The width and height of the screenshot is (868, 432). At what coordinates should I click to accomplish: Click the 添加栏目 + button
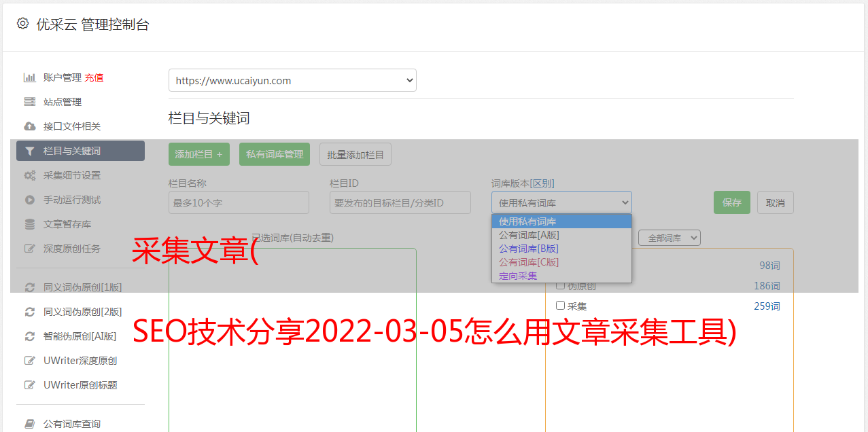(199, 154)
